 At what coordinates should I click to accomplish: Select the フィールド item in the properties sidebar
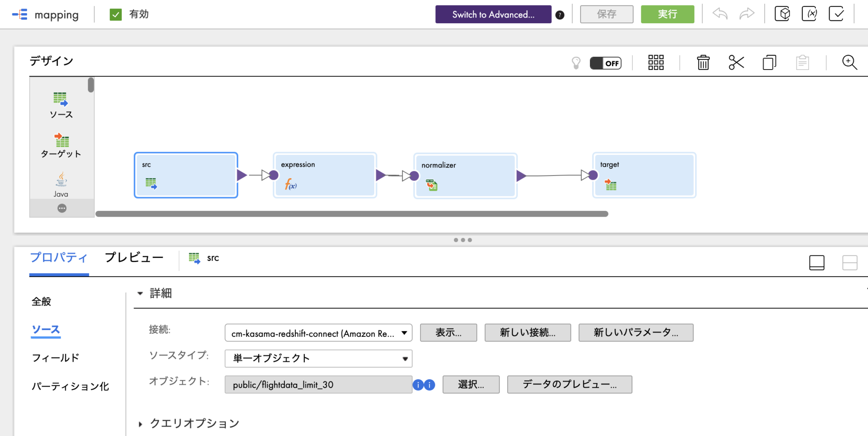pyautogui.click(x=55, y=358)
